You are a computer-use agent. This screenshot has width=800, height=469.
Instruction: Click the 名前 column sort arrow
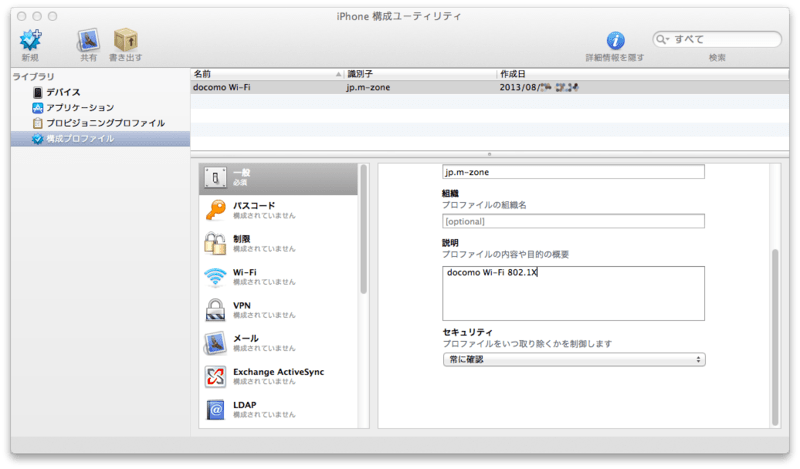(x=338, y=75)
